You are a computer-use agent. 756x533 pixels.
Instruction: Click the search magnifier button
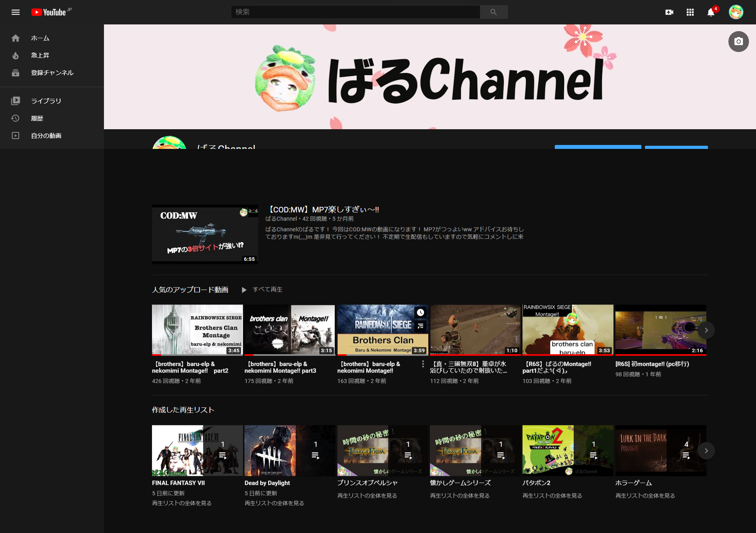pos(493,12)
